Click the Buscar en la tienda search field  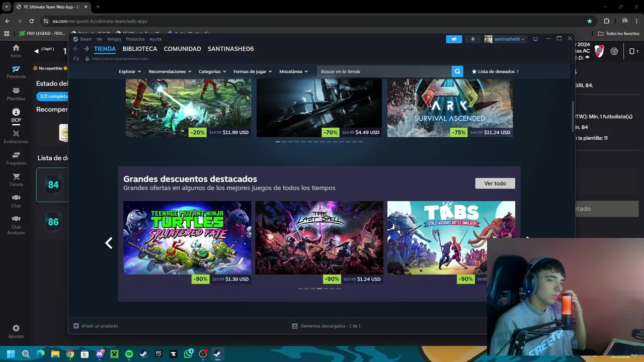pos(385,71)
